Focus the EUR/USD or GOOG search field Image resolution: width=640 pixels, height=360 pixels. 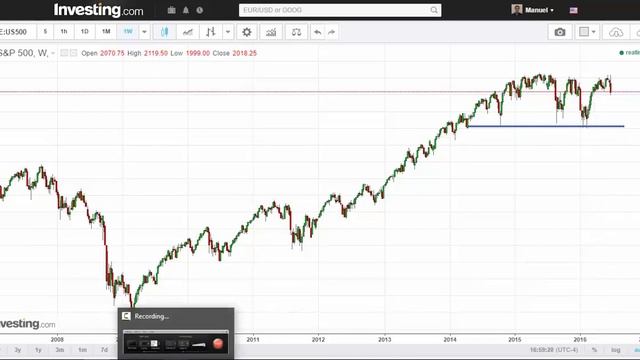pos(340,10)
